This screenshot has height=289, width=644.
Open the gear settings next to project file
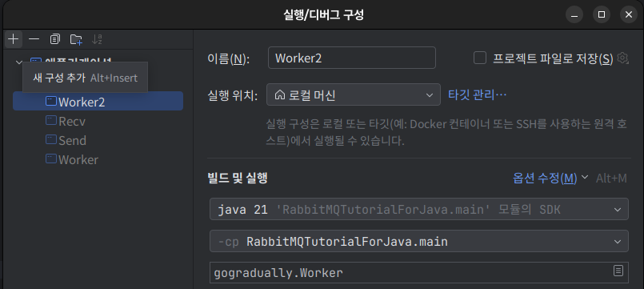622,58
